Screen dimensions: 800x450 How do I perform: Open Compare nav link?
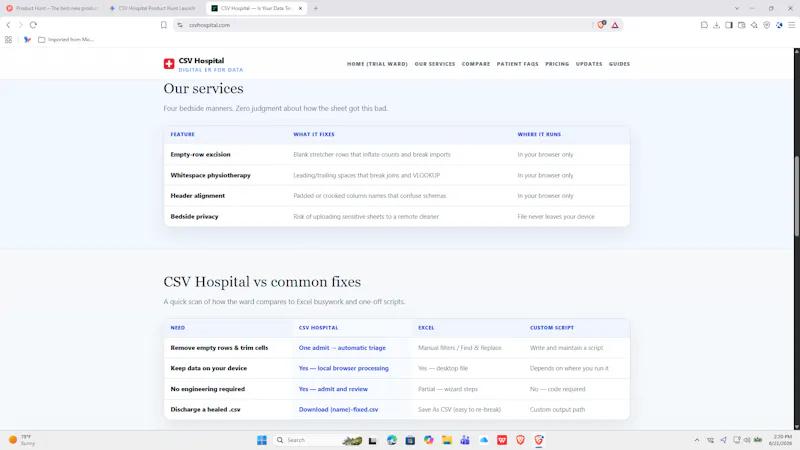[x=476, y=64]
